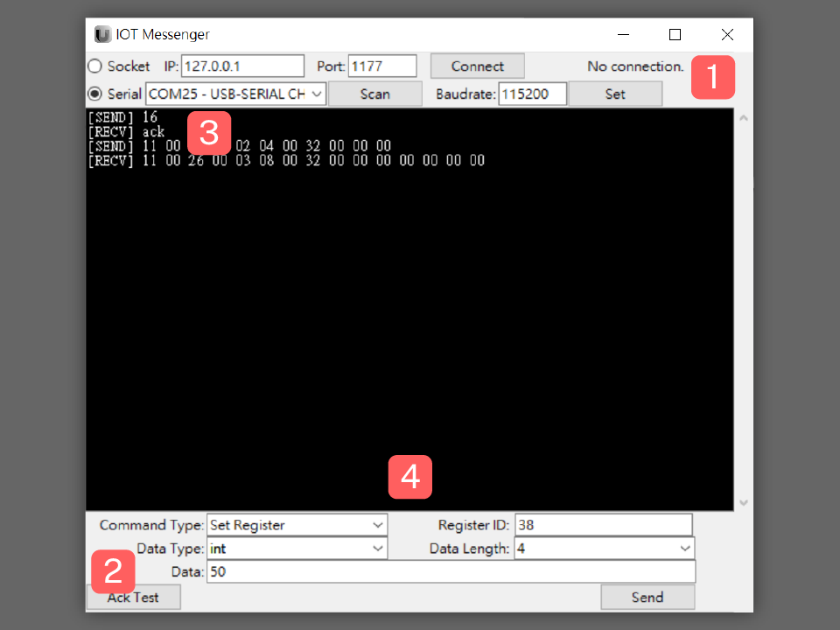The image size is (840, 630).
Task: Select the Socket radio button
Action: point(94,66)
